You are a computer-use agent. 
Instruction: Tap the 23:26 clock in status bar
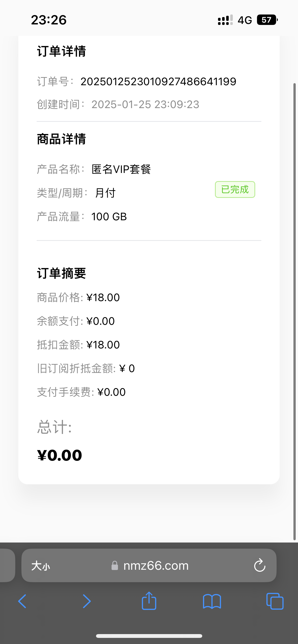pyautogui.click(x=49, y=20)
